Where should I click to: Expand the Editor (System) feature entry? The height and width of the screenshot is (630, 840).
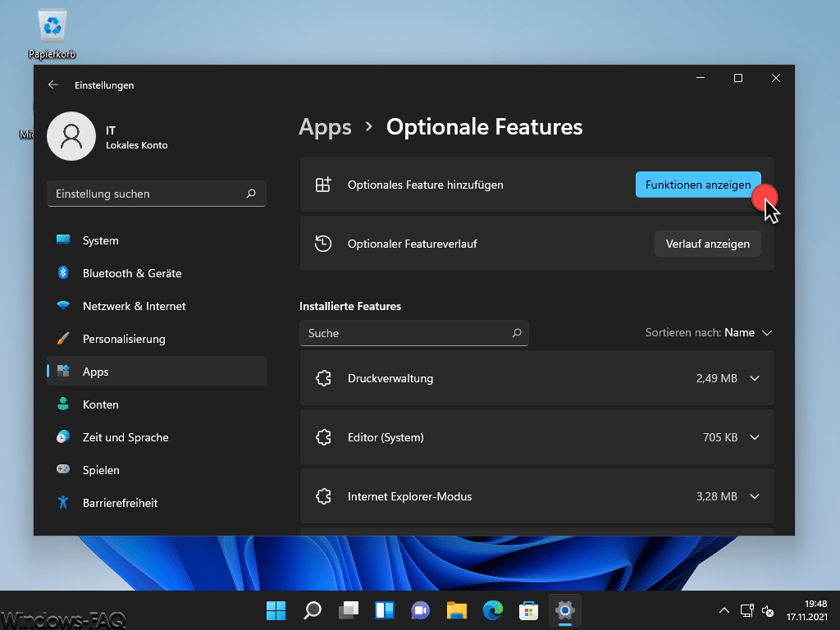[x=754, y=437]
